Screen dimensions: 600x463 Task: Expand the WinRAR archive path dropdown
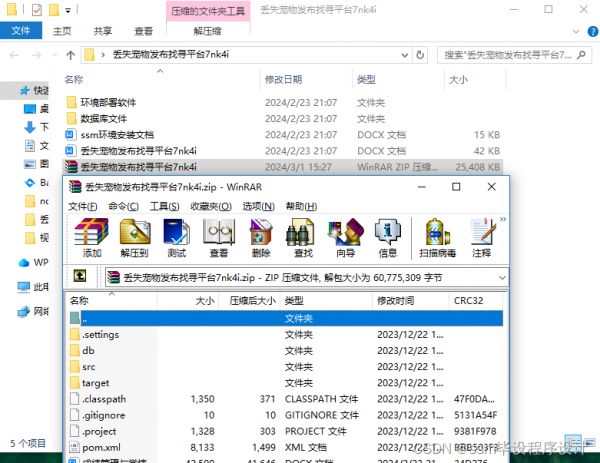(x=501, y=276)
